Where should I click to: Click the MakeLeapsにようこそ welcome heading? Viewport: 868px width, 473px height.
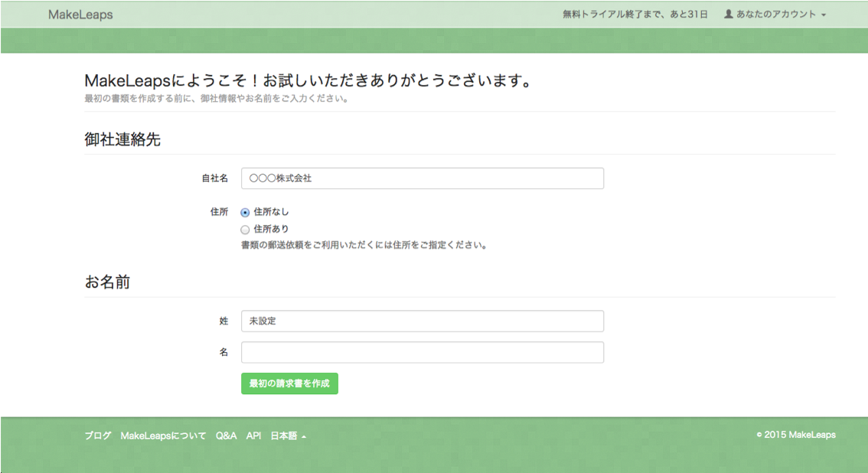point(308,81)
